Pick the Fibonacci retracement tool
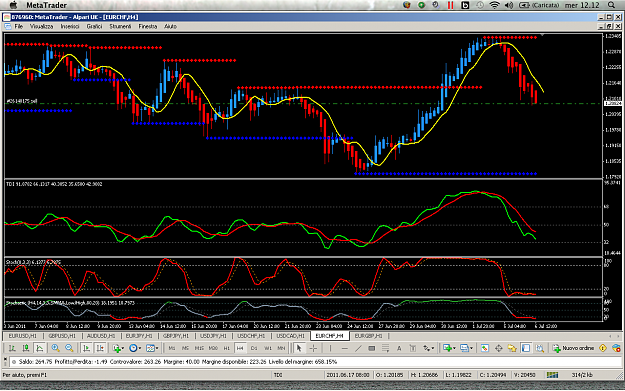Image resolution: width=625 pixels, height=391 pixels. pos(385,348)
